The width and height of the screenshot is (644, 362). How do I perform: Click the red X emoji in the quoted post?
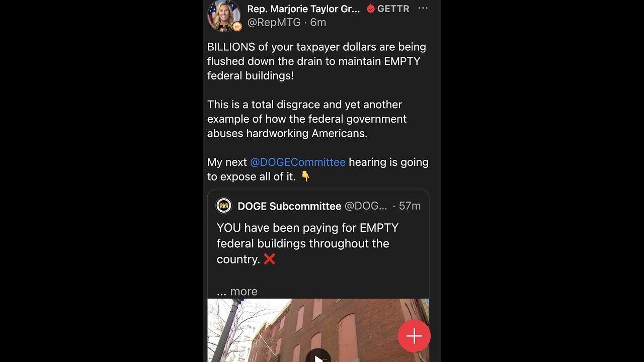(269, 259)
